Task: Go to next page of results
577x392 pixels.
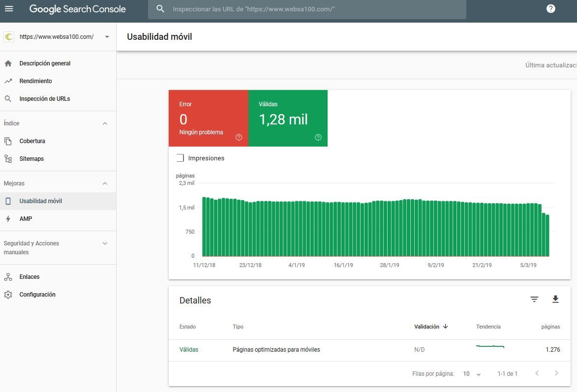Action: pyautogui.click(x=556, y=373)
